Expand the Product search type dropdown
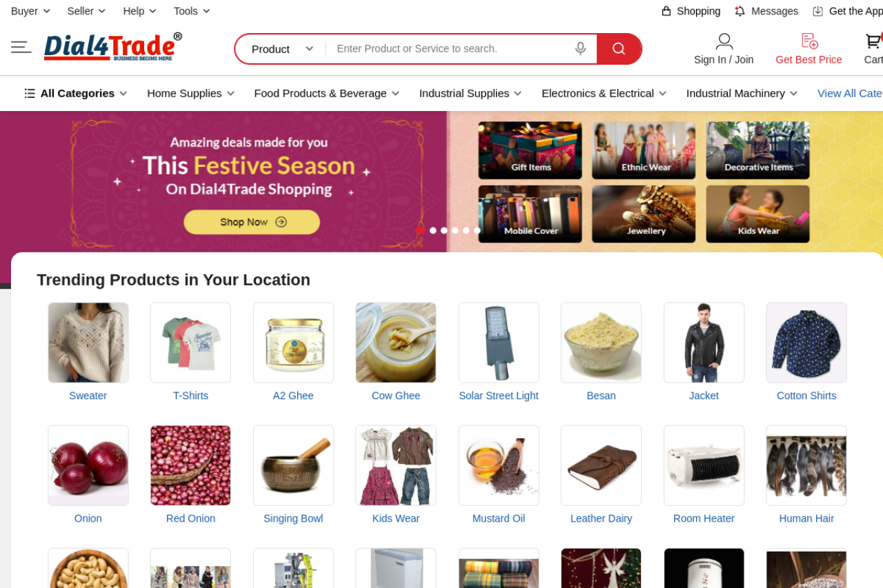883x588 pixels. 281,49
